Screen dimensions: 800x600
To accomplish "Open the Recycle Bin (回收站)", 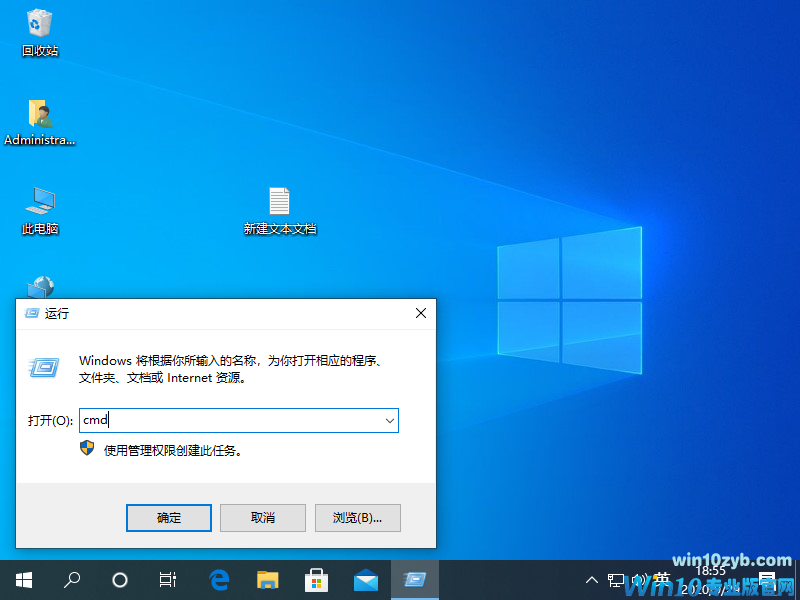I will pos(40,30).
